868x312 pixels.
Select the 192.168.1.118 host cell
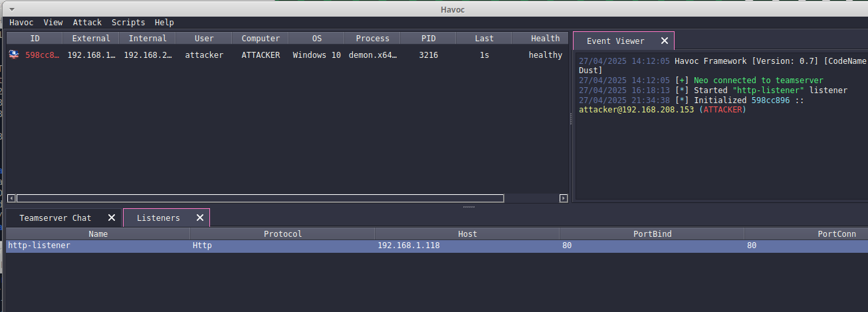point(409,245)
